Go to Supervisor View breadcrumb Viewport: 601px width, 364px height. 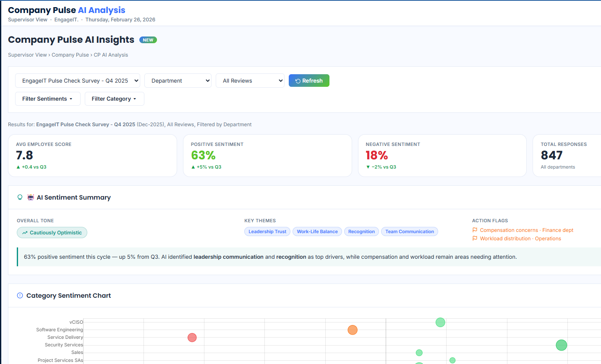click(27, 55)
